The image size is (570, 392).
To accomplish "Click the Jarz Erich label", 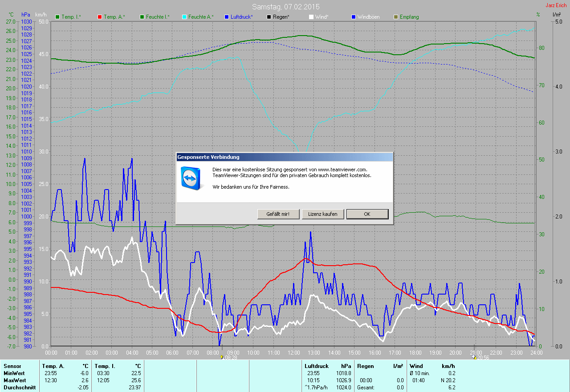I will (556, 5).
